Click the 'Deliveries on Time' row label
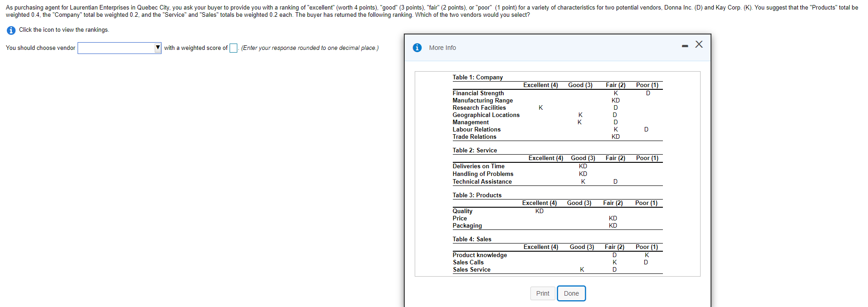Image resolution: width=868 pixels, height=307 pixels. (x=478, y=166)
